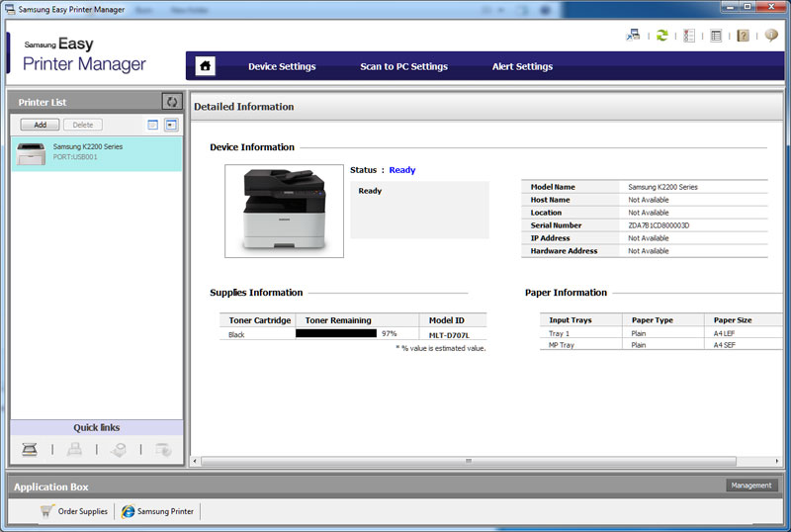Image resolution: width=791 pixels, height=532 pixels.
Task: Maximize the Samsung Easy Printer Manager window
Action: click(747, 7)
